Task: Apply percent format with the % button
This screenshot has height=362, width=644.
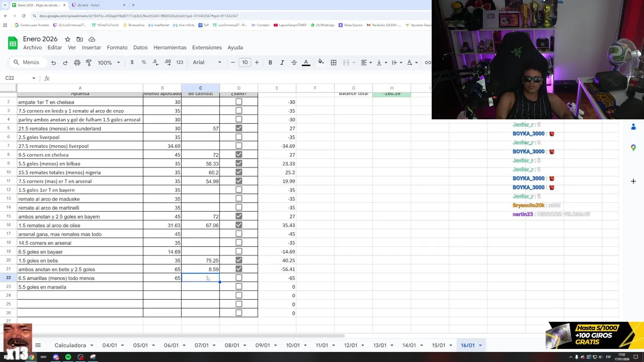Action: coord(144,62)
